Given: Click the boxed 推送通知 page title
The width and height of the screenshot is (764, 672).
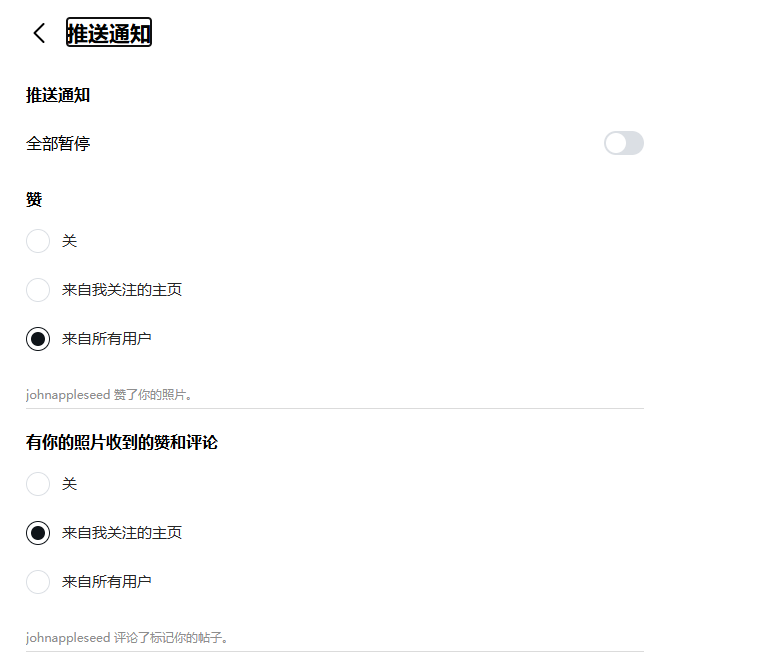Looking at the screenshot, I should [109, 33].
